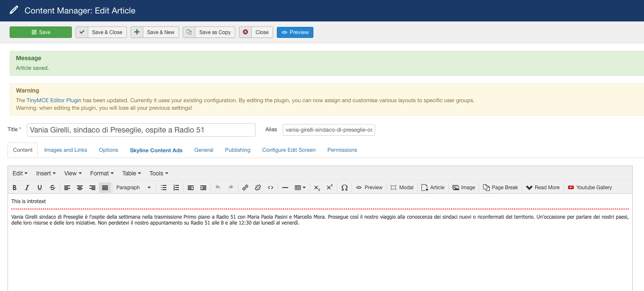
Task: Click Save & Close button
Action: coord(101,32)
